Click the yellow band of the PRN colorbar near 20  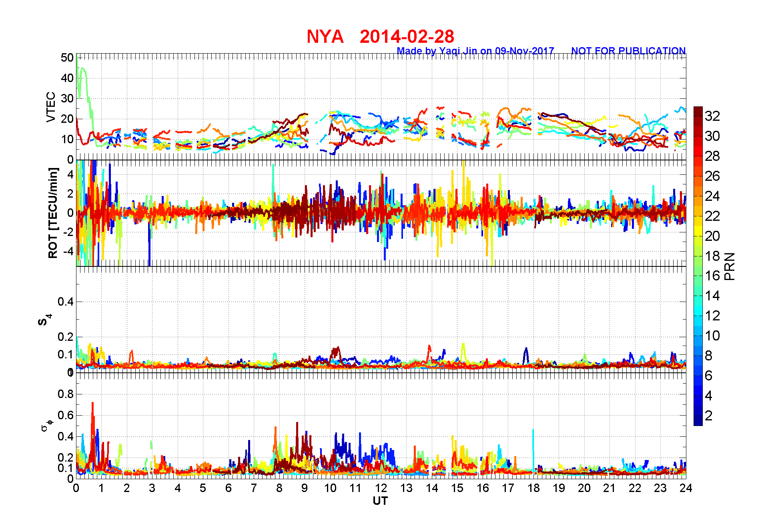pyautogui.click(x=698, y=231)
